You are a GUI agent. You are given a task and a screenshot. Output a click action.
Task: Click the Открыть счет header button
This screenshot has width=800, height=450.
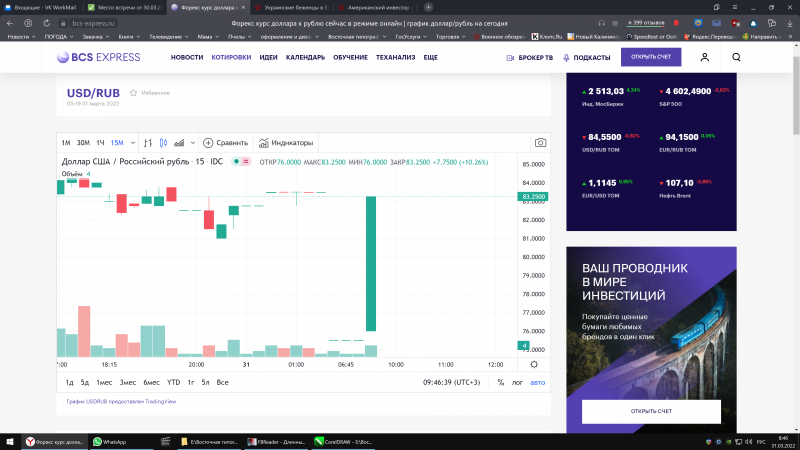[x=650, y=58]
